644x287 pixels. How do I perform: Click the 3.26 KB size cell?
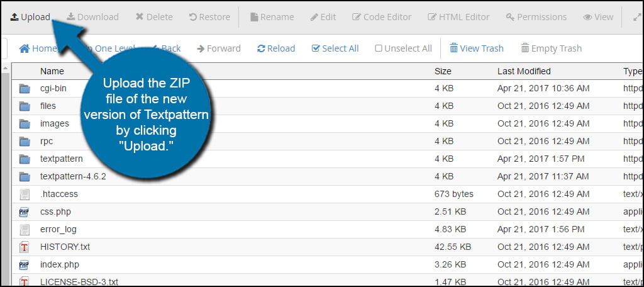tap(450, 265)
